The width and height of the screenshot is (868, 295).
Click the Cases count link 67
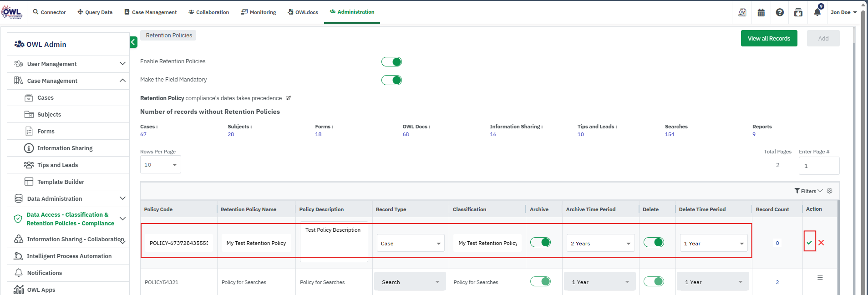143,134
